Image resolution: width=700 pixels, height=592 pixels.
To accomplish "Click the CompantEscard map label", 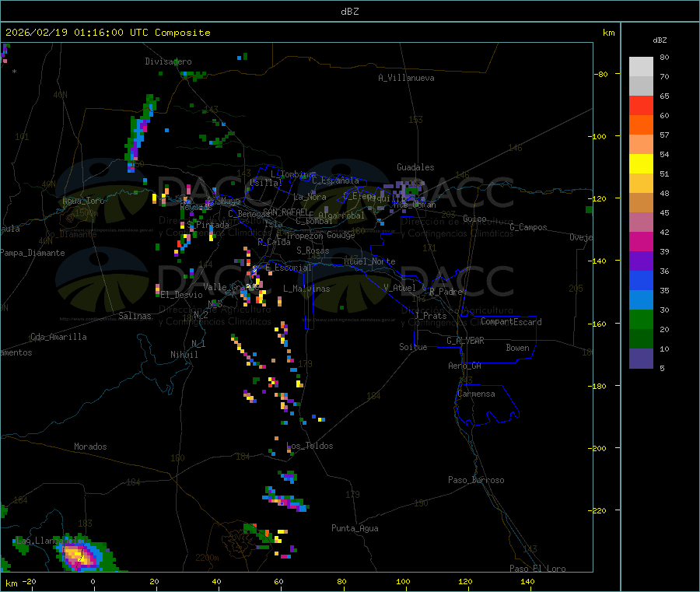I will [x=511, y=321].
